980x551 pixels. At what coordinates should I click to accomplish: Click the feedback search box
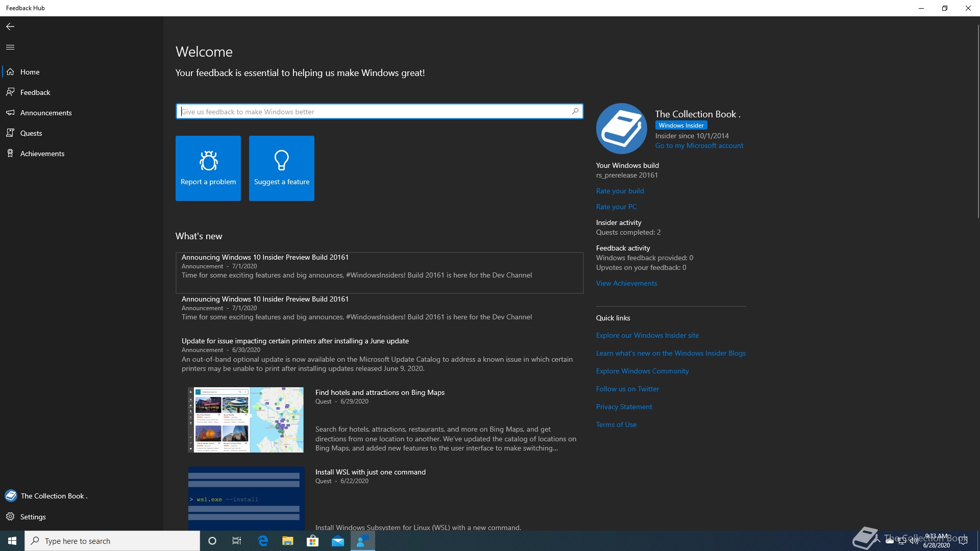(379, 111)
